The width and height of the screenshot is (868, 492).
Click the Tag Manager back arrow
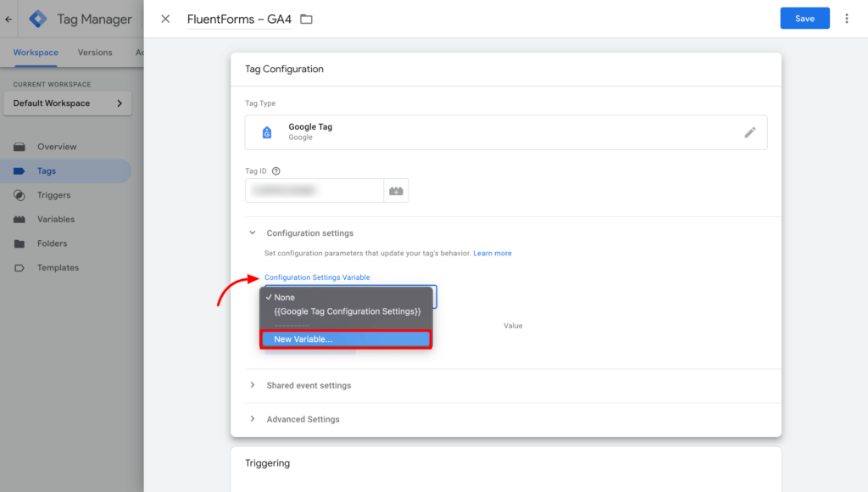pyautogui.click(x=8, y=18)
